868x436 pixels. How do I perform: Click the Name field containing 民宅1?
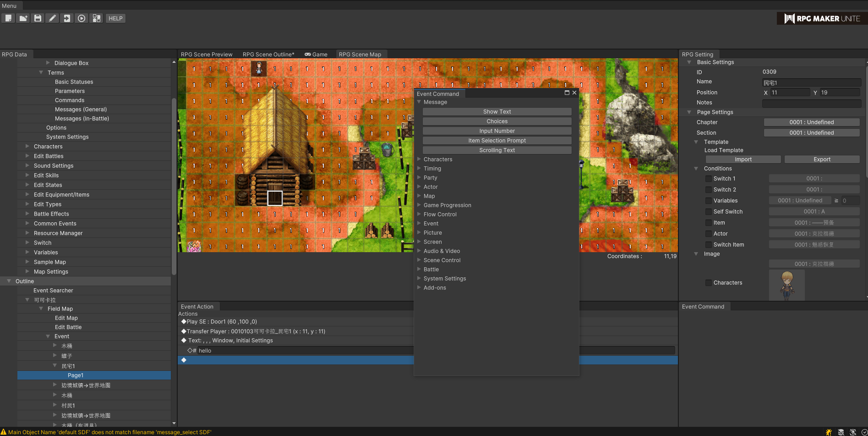811,83
